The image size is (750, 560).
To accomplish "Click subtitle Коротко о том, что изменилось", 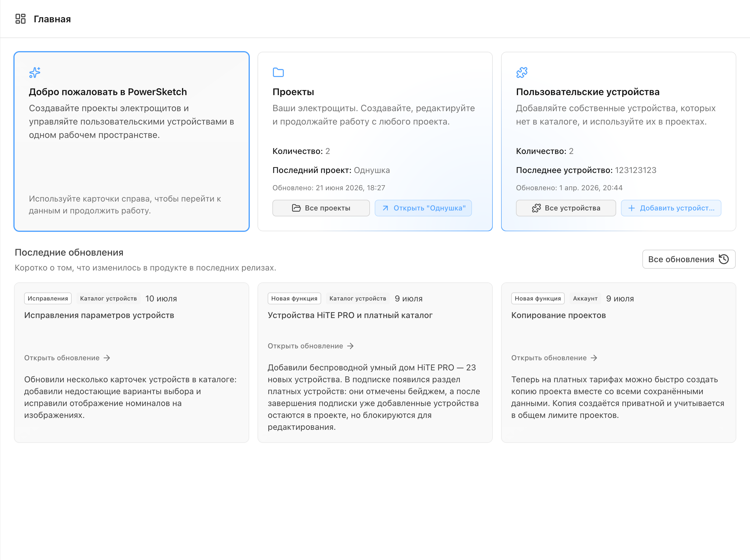I will pos(145,268).
